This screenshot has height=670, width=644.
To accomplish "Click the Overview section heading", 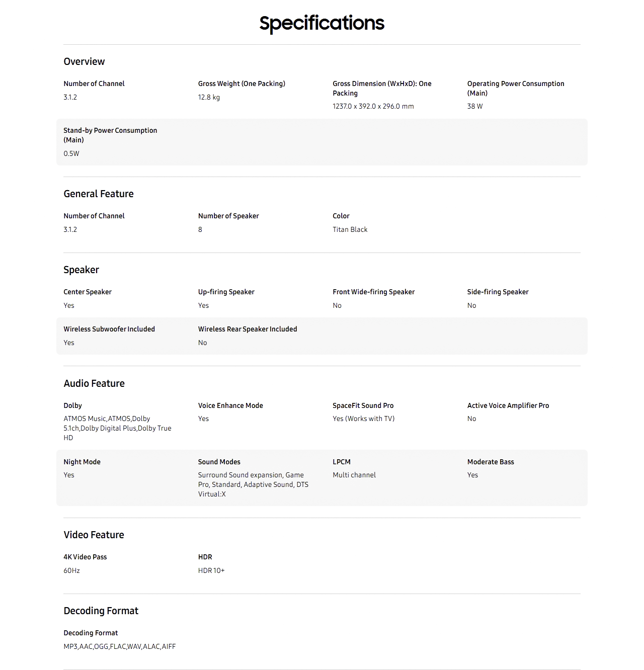I will pyautogui.click(x=84, y=61).
